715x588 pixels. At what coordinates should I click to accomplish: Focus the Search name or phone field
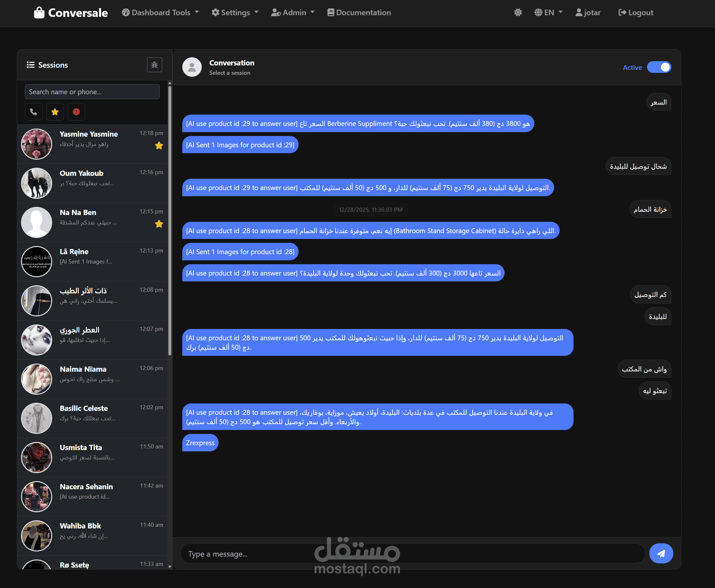[92, 92]
